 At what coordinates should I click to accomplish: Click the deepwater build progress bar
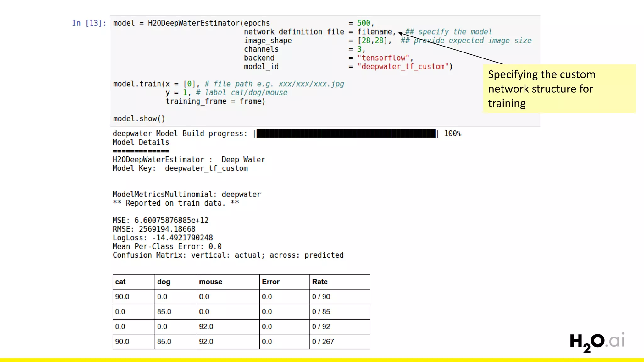point(346,134)
